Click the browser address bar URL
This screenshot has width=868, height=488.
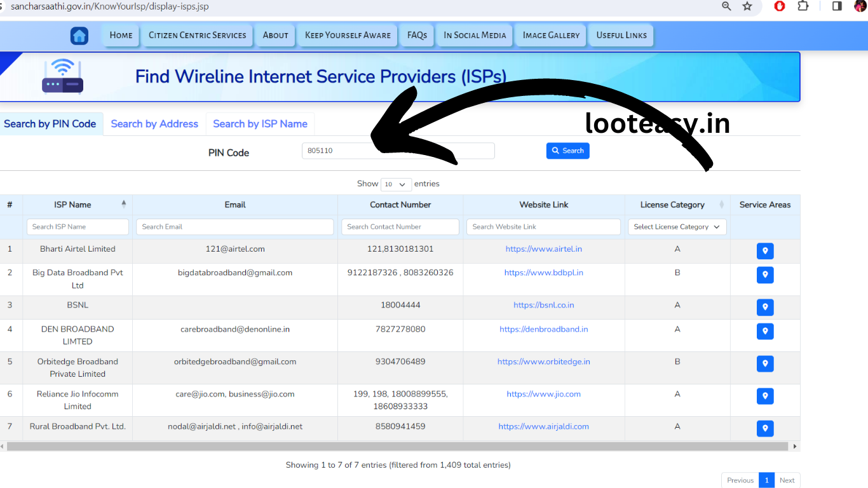tap(109, 6)
